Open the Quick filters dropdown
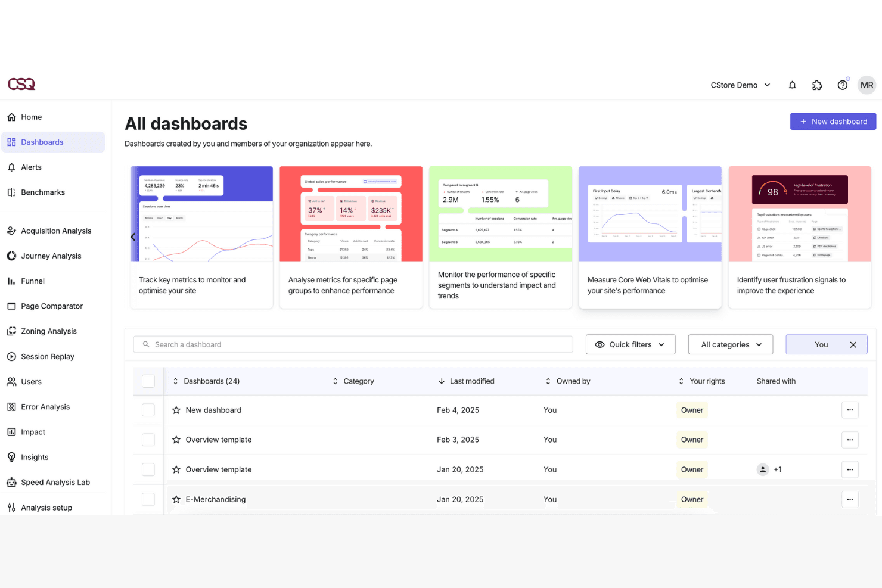882x588 pixels. [631, 344]
